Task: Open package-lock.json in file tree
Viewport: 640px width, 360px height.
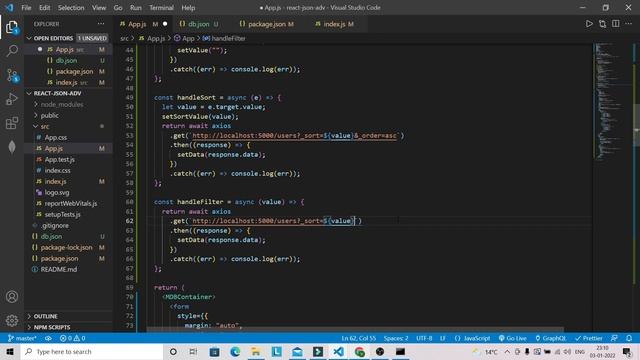Action: point(66,248)
